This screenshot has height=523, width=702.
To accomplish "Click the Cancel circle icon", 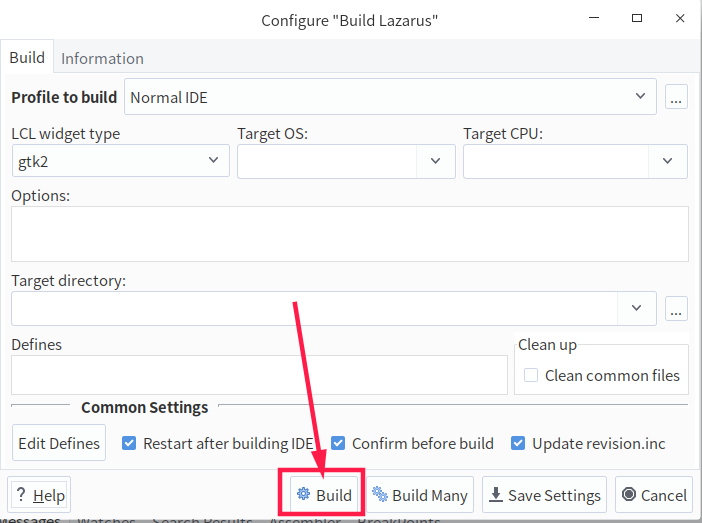I will pos(629,494).
